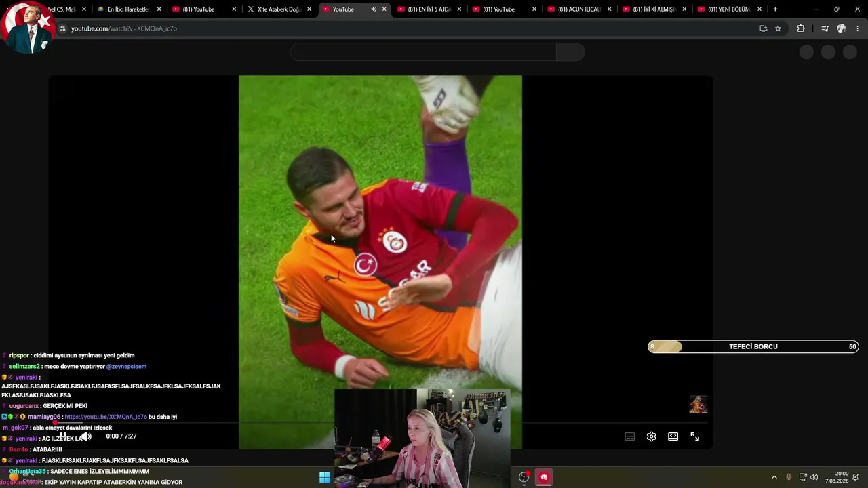Click chat username mamiayg06
The height and width of the screenshot is (488, 868).
(44, 417)
